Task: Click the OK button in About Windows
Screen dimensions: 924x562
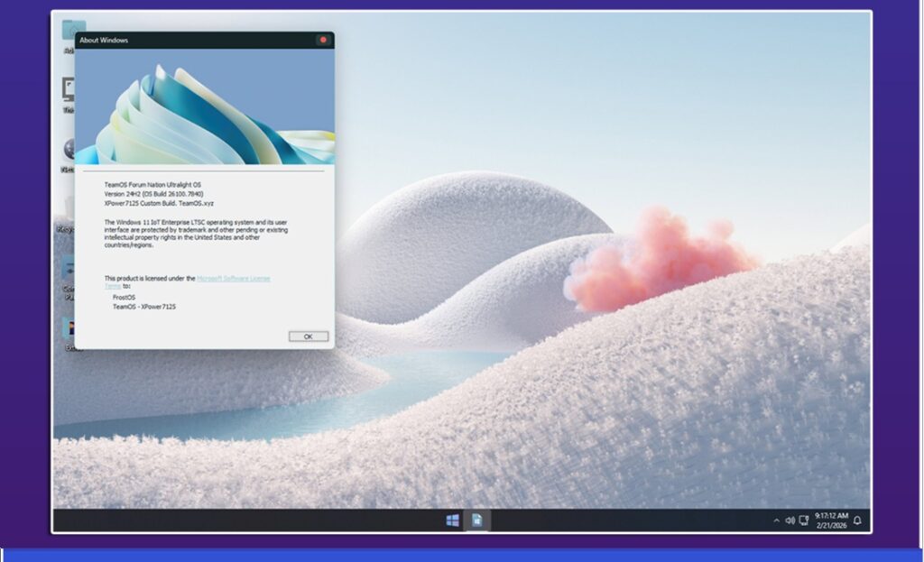Action: coord(308,336)
